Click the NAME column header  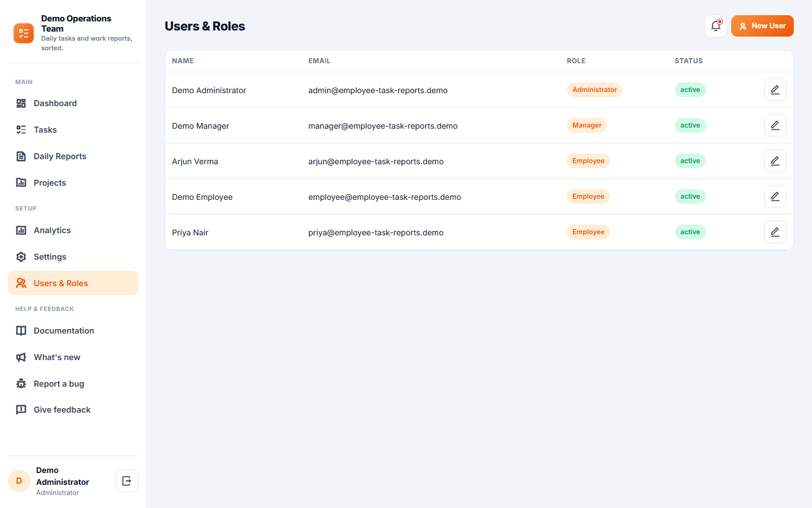[183, 61]
